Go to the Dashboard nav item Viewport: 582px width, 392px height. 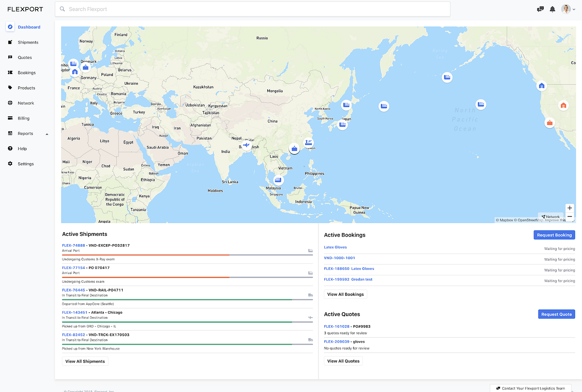point(29,27)
